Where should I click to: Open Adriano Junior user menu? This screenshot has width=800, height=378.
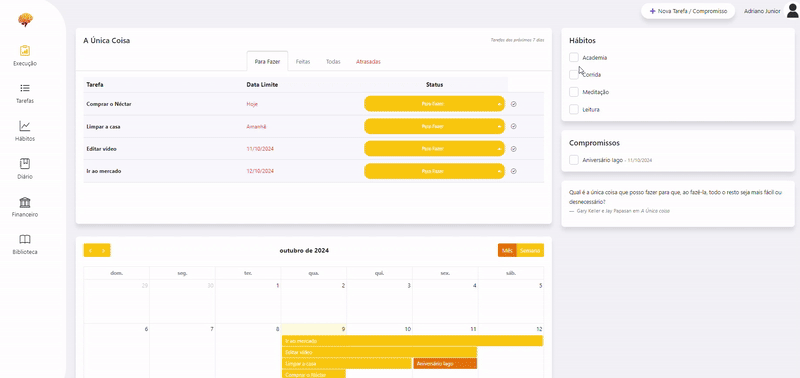[762, 11]
